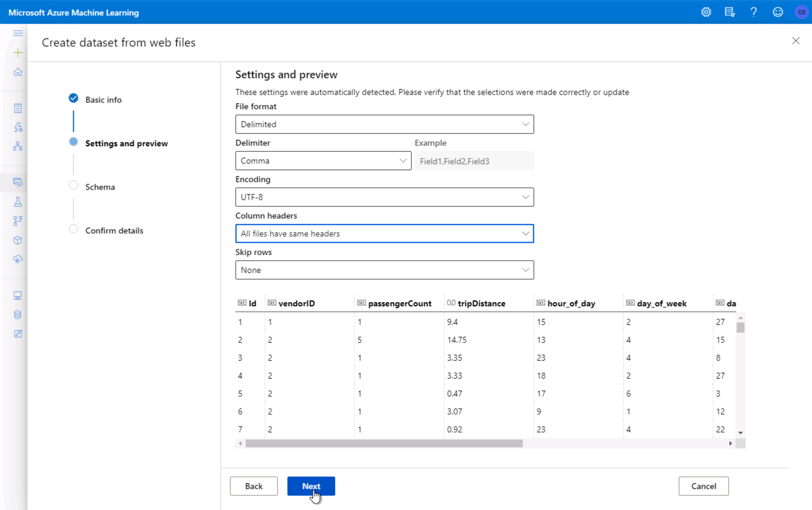Click the day_of_week column type icon

(x=630, y=303)
